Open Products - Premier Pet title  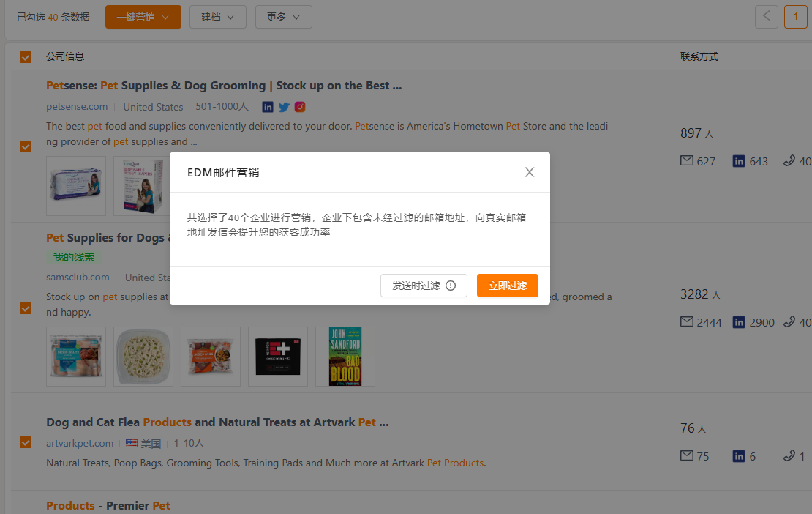[x=108, y=506]
